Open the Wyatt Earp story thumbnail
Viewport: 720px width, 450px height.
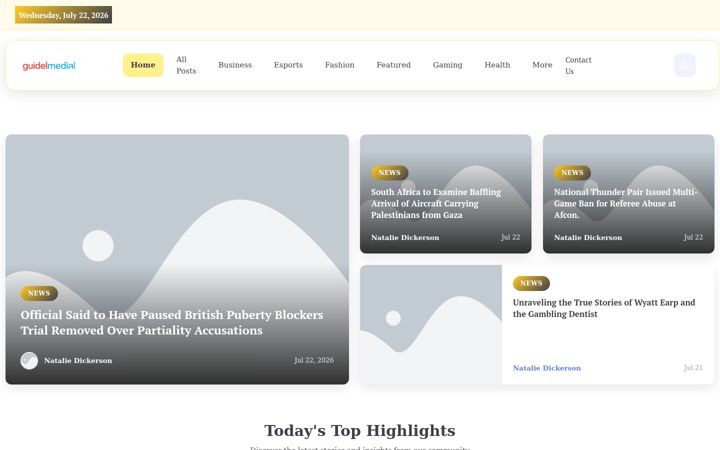click(x=431, y=325)
